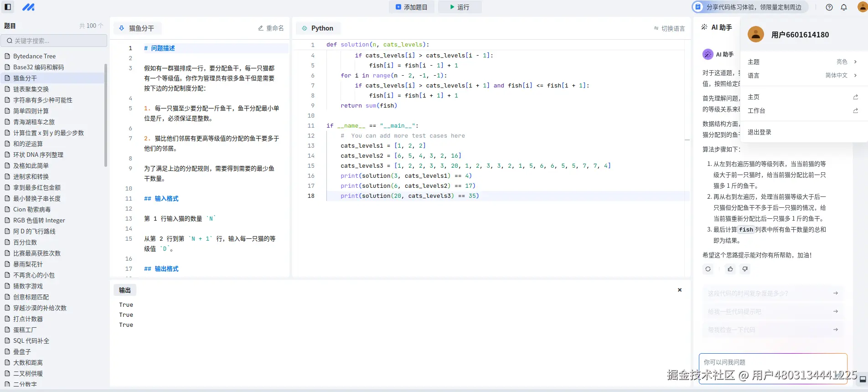Click the 添加题目 button
The width and height of the screenshot is (868, 392).
coord(412,7)
